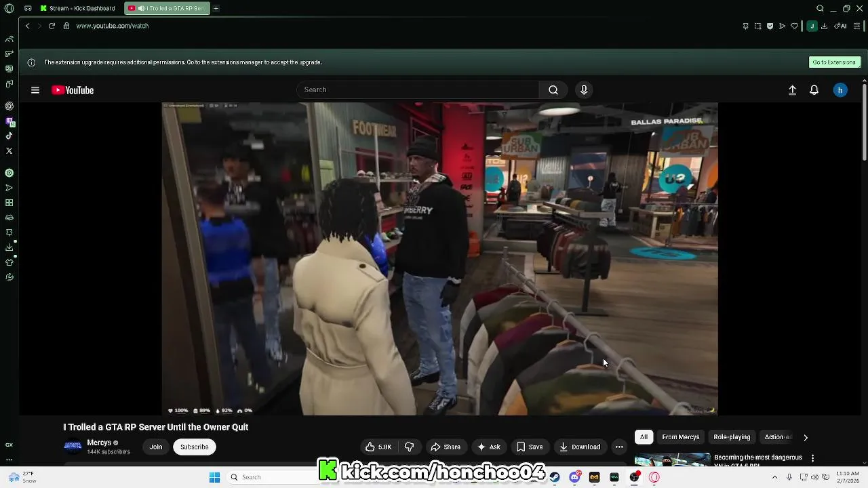
Task: Open the browser downloads panel
Action: (824, 26)
